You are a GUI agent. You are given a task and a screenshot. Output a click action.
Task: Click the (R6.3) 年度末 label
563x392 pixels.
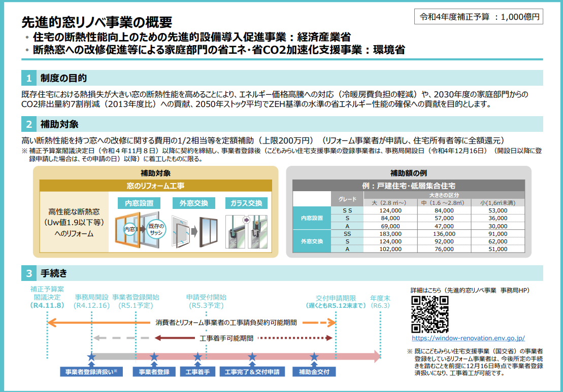[380, 306]
